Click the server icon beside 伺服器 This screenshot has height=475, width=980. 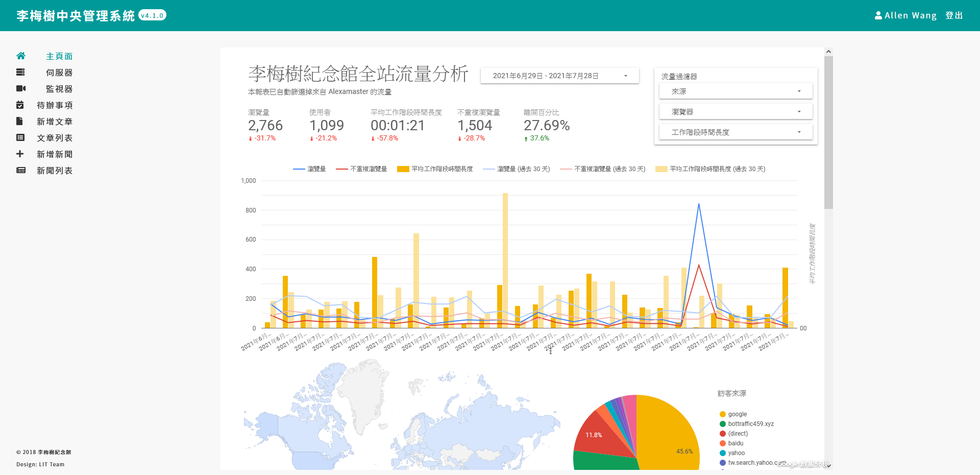[x=20, y=72]
